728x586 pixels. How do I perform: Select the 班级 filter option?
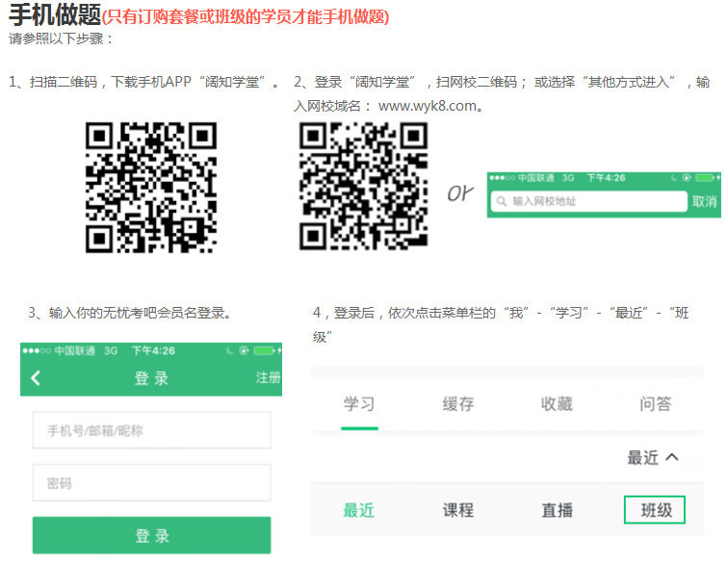[x=655, y=510]
